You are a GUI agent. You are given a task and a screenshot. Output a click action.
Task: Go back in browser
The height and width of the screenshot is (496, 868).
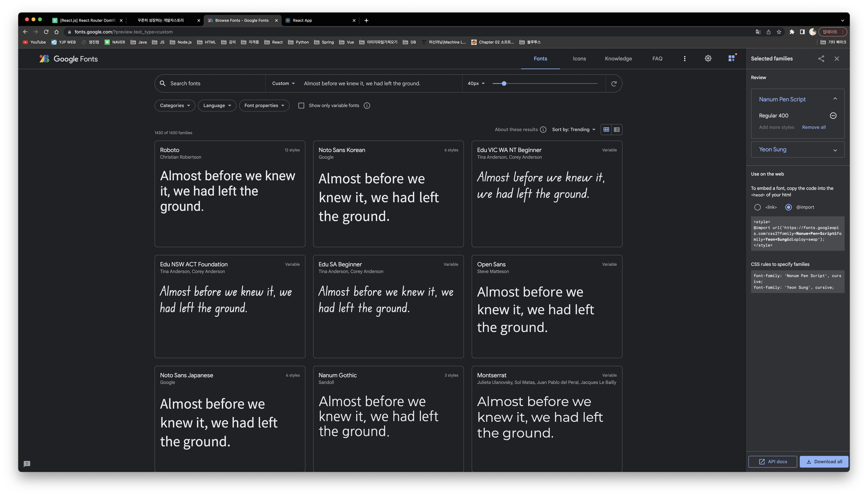tap(25, 32)
